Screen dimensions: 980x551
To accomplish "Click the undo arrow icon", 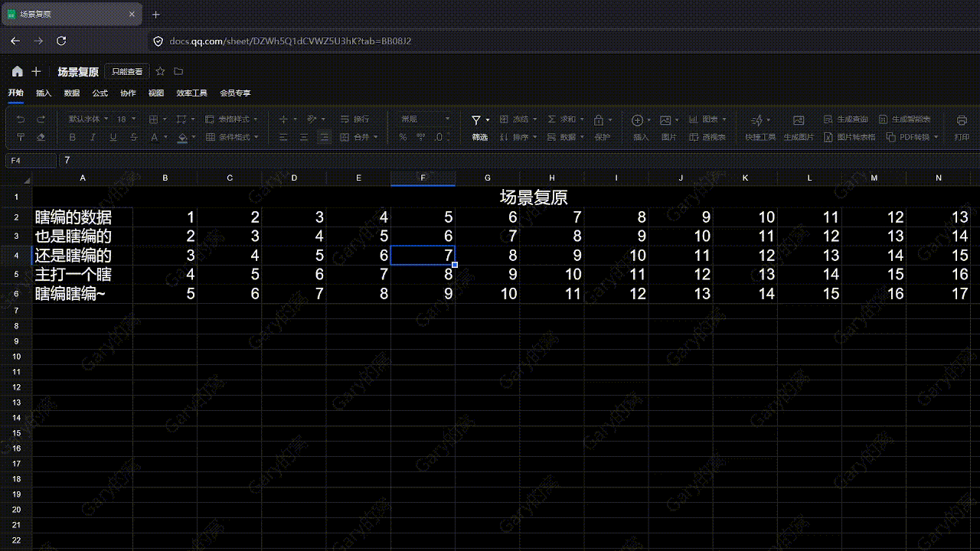I will [x=21, y=119].
